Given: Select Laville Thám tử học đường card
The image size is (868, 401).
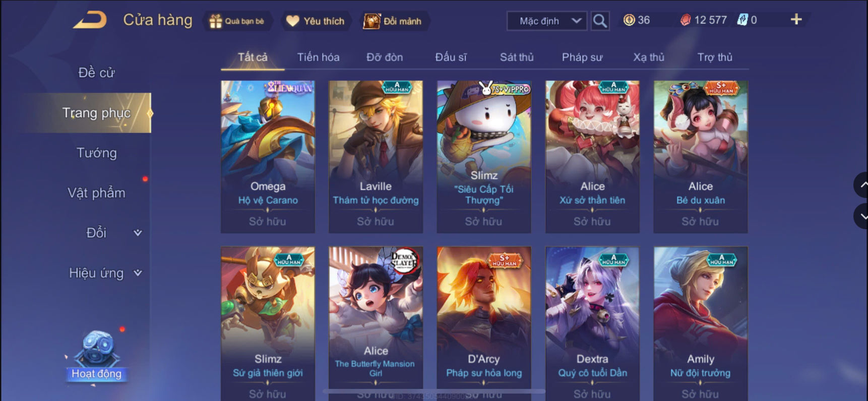Looking at the screenshot, I should [376, 157].
